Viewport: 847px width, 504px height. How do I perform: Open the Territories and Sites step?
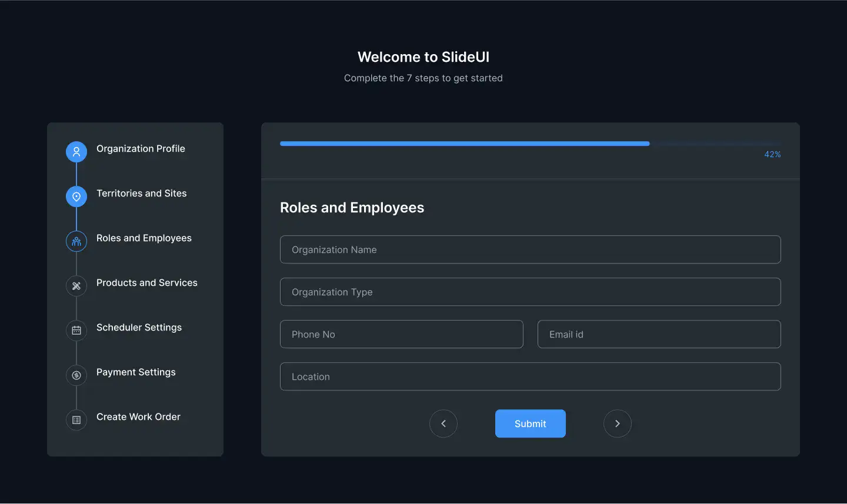pyautogui.click(x=141, y=193)
